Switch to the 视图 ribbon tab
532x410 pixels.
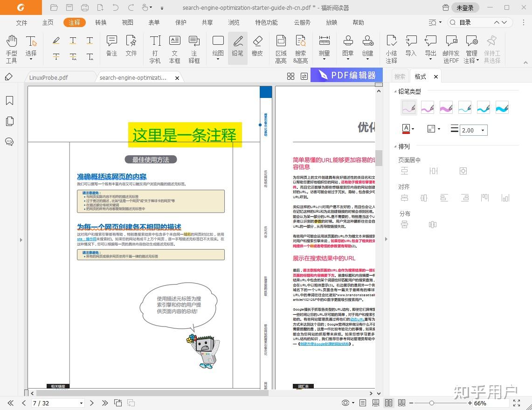pos(127,22)
